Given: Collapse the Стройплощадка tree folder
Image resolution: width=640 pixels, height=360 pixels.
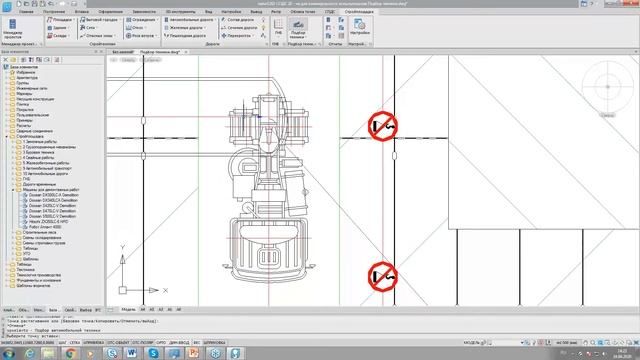Looking at the screenshot, I should [x=7, y=136].
